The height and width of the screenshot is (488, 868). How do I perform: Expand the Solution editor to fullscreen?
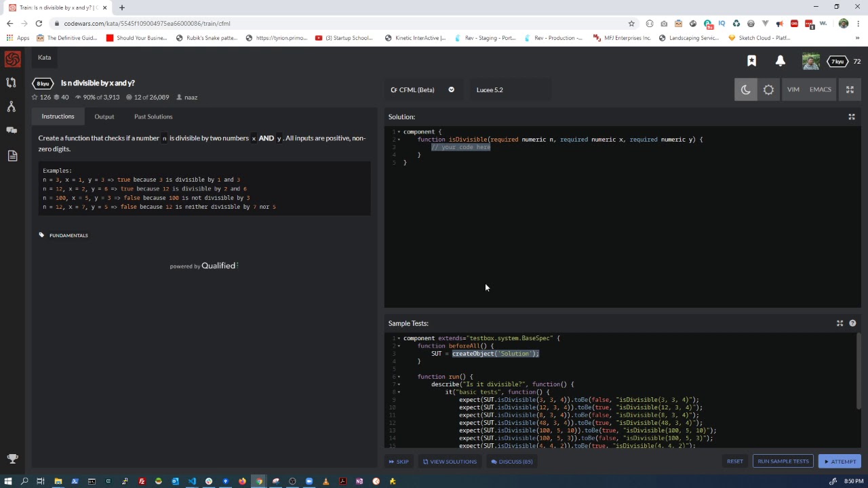852,117
